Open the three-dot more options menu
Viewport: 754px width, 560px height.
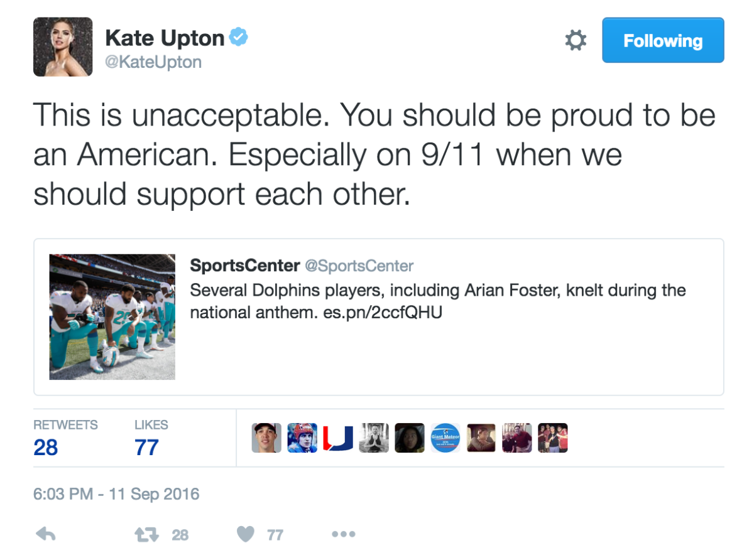343,534
